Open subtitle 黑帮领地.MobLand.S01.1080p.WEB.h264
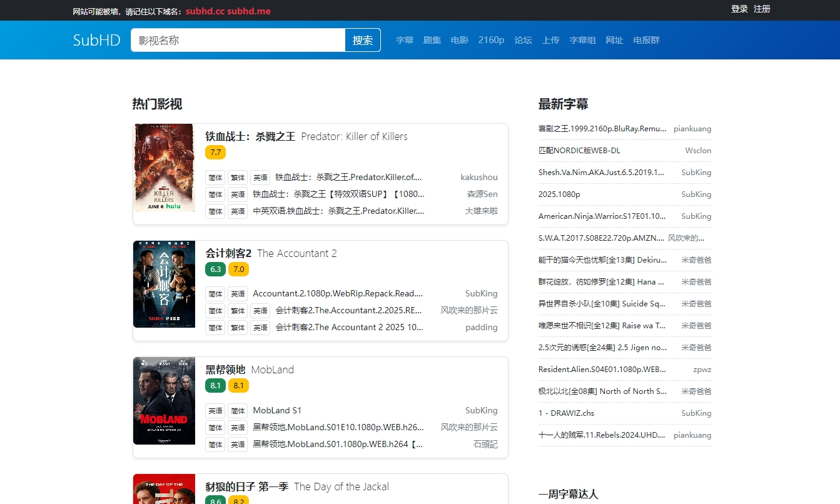Screen dimensions: 840x504 [x=338, y=444]
